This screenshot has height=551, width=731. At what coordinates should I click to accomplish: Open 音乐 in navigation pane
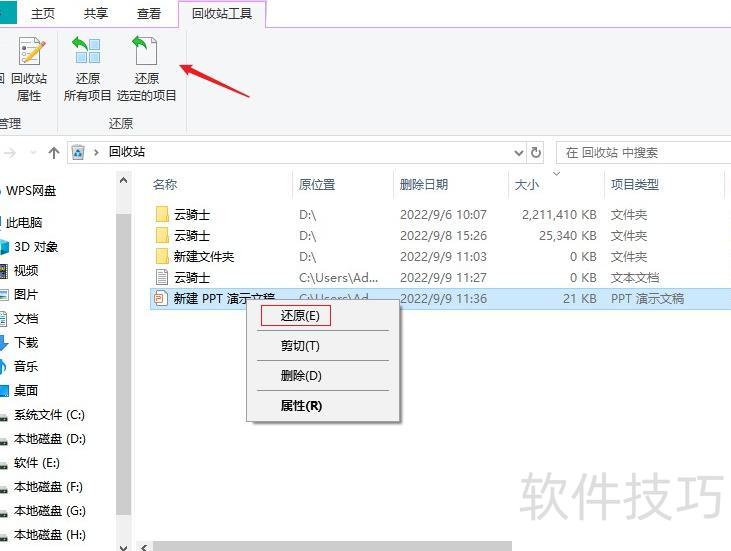(x=26, y=366)
